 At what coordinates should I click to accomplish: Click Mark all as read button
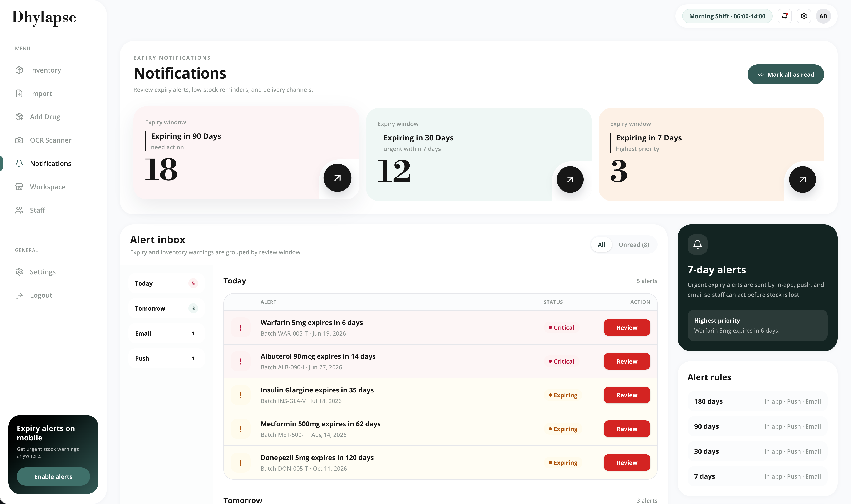(786, 74)
